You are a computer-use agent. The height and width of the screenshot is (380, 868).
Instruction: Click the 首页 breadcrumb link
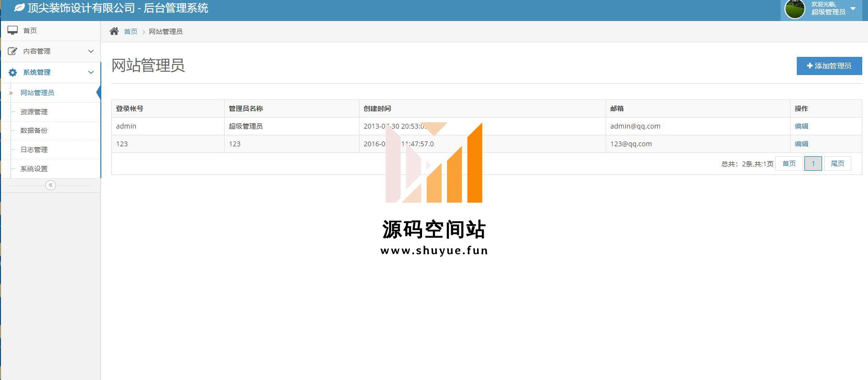pyautogui.click(x=130, y=32)
